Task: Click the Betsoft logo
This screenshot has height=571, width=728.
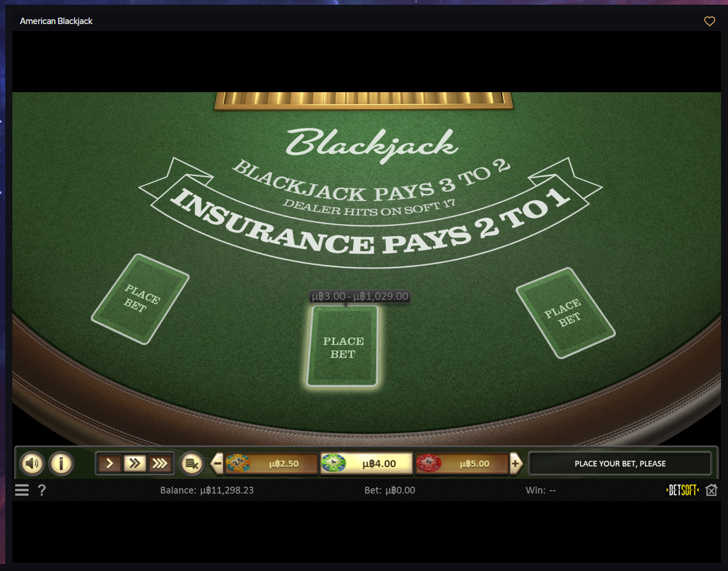Action: tap(683, 490)
